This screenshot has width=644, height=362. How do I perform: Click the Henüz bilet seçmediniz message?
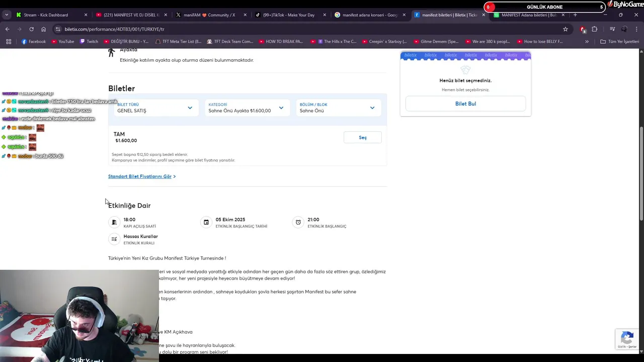pyautogui.click(x=465, y=80)
